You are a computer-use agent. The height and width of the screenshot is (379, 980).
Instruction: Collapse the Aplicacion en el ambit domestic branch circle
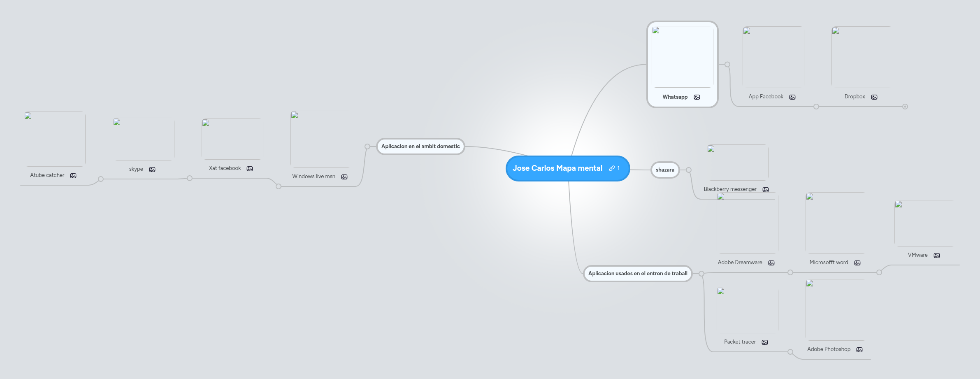367,146
